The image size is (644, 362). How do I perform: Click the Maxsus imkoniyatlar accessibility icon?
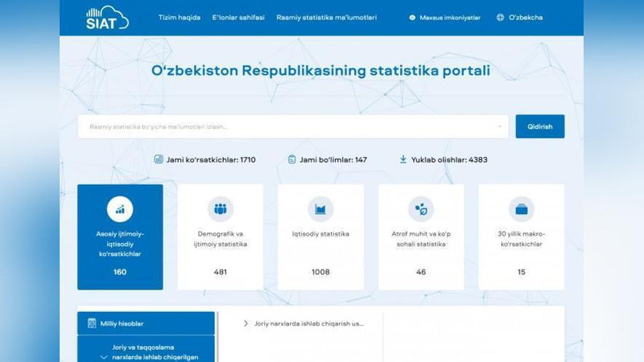[x=412, y=17]
